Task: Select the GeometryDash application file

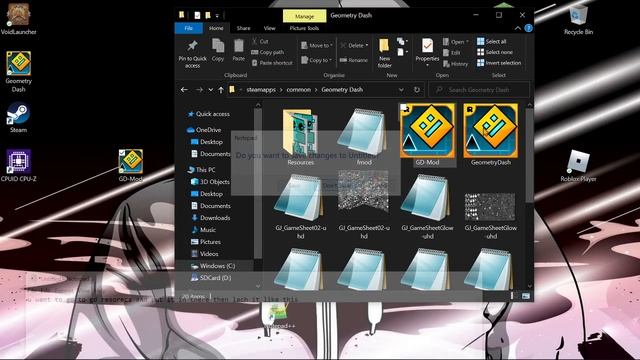Action: tap(491, 135)
